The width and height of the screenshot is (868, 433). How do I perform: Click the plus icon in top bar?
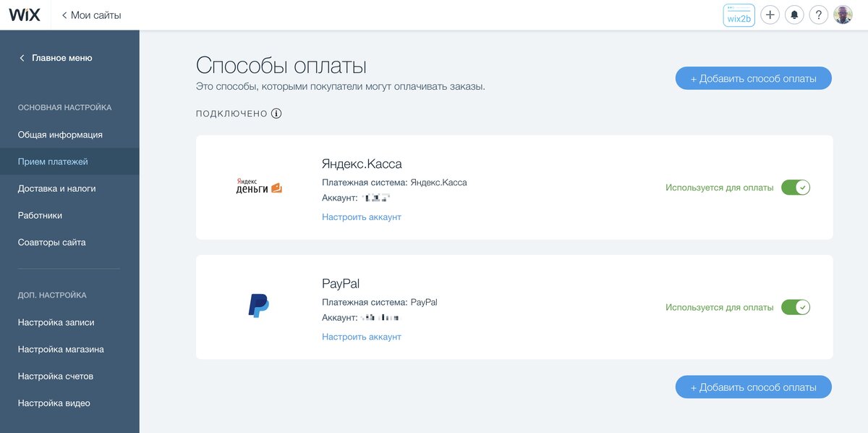point(770,15)
